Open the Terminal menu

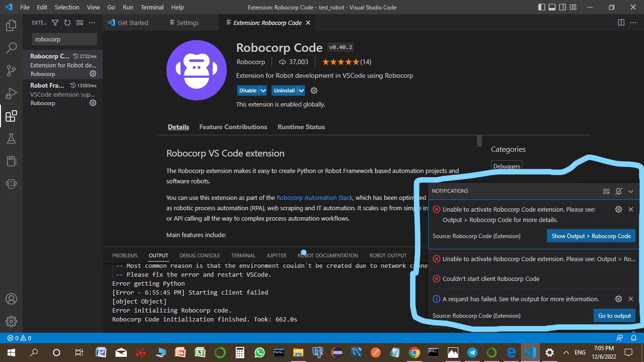pos(152,7)
